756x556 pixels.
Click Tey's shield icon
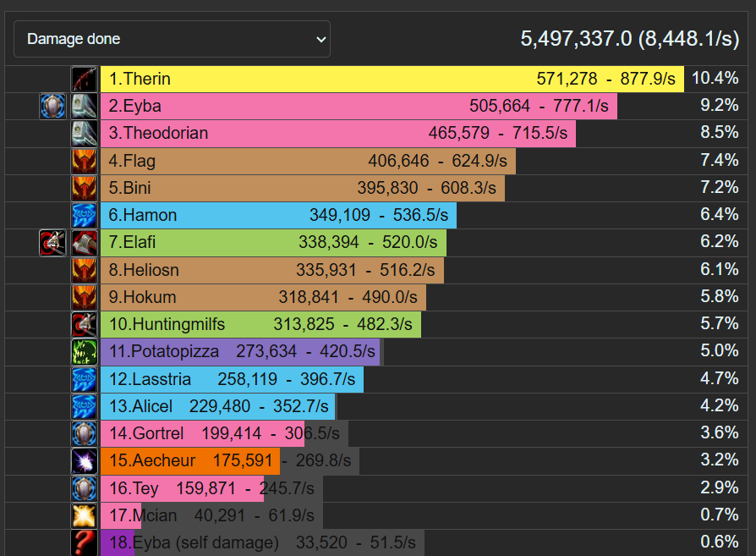[85, 488]
